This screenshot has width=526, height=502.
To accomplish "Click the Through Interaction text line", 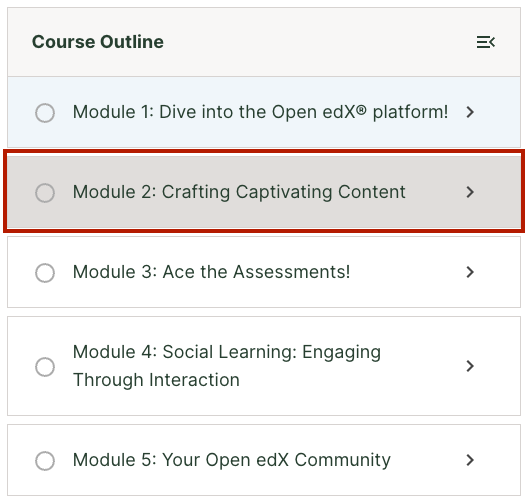I will pyautogui.click(x=156, y=380).
